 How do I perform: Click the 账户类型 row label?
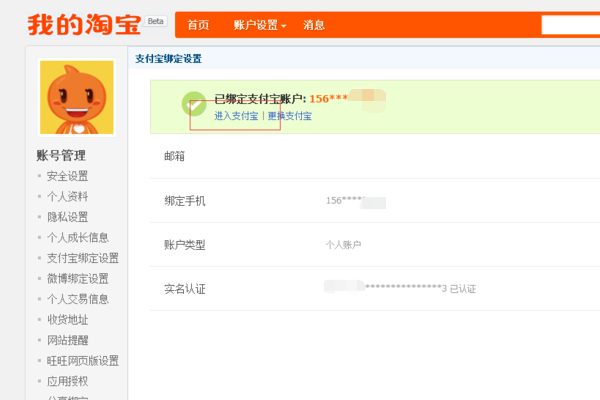185,245
